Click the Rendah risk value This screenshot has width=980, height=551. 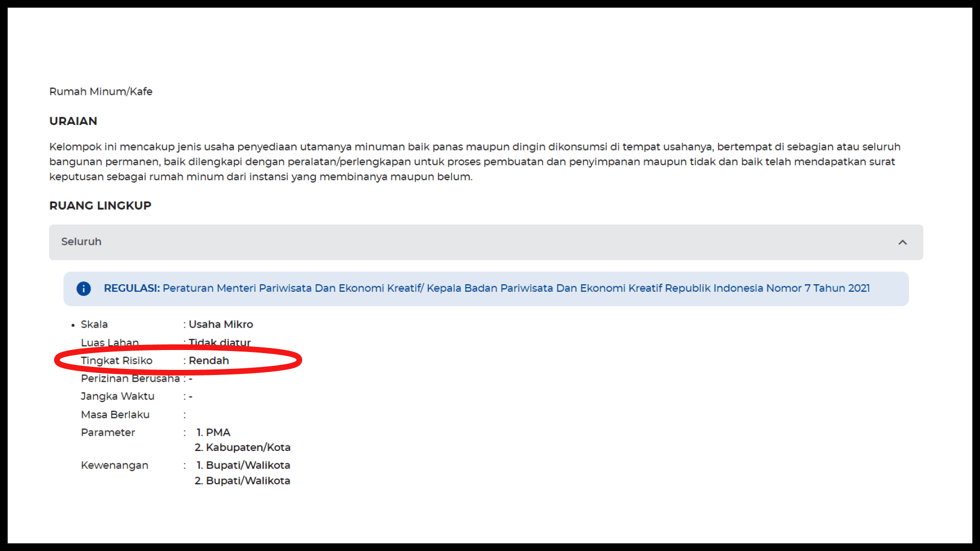tap(209, 361)
